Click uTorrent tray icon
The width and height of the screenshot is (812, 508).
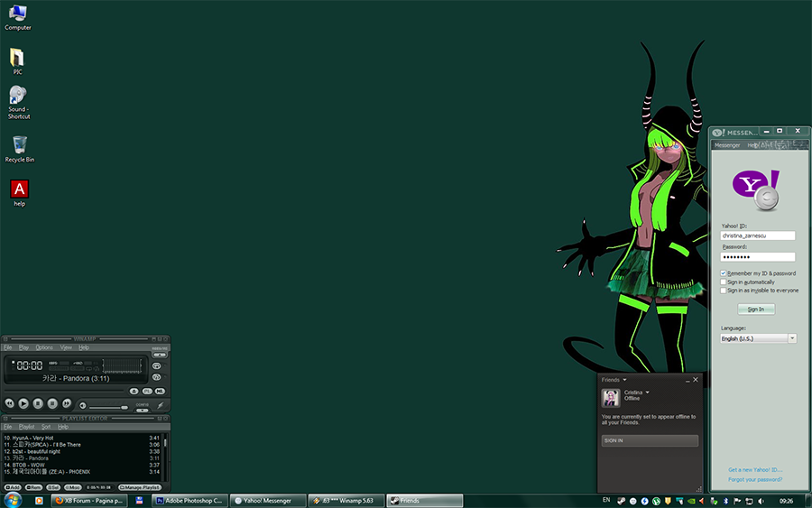[x=656, y=501]
